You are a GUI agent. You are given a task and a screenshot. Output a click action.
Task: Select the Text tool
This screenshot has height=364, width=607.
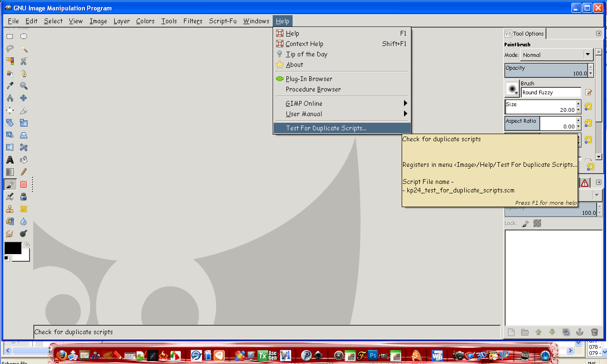pos(9,160)
